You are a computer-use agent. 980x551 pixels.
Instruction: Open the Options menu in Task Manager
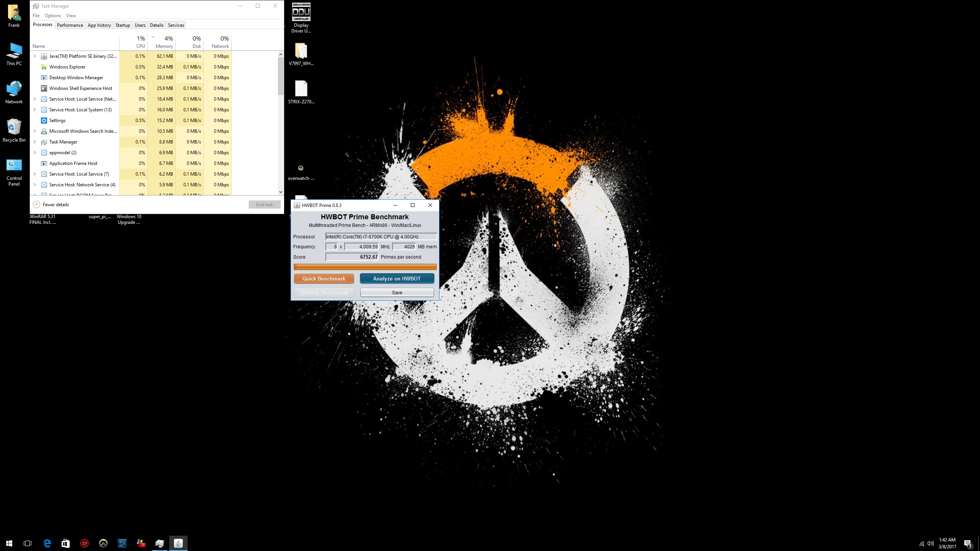pyautogui.click(x=53, y=16)
